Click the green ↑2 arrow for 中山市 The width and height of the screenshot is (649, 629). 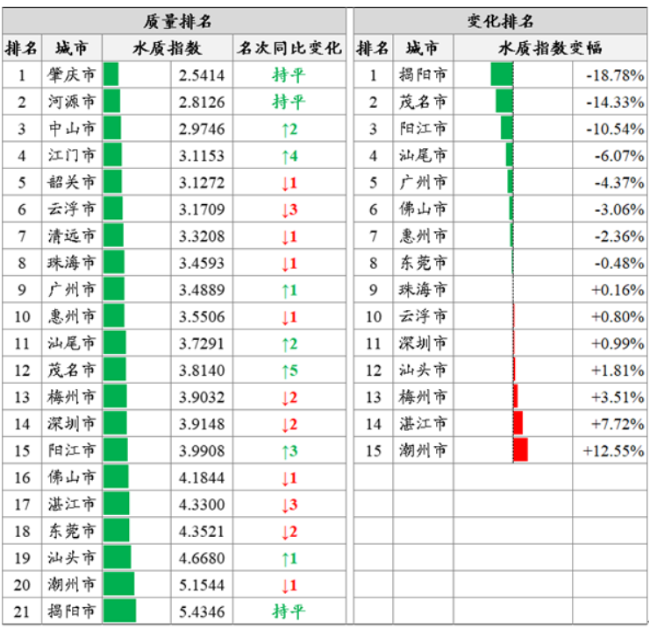click(x=288, y=128)
